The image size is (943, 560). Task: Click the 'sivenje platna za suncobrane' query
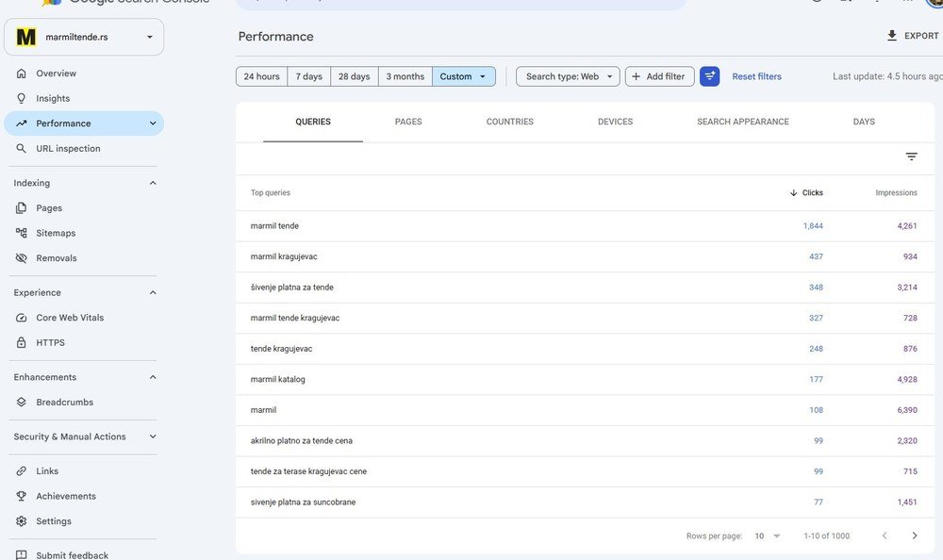[303, 502]
